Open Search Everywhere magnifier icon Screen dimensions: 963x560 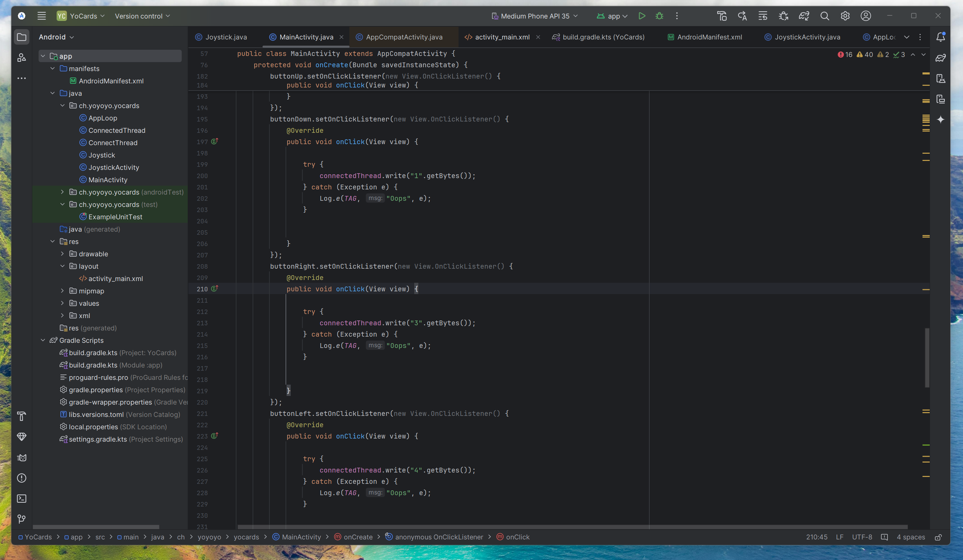(825, 16)
